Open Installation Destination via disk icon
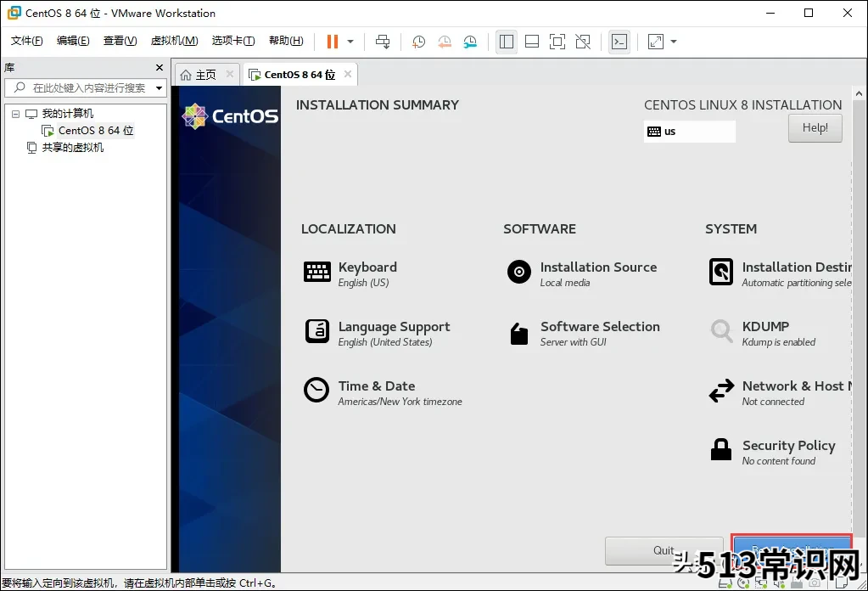 point(721,272)
